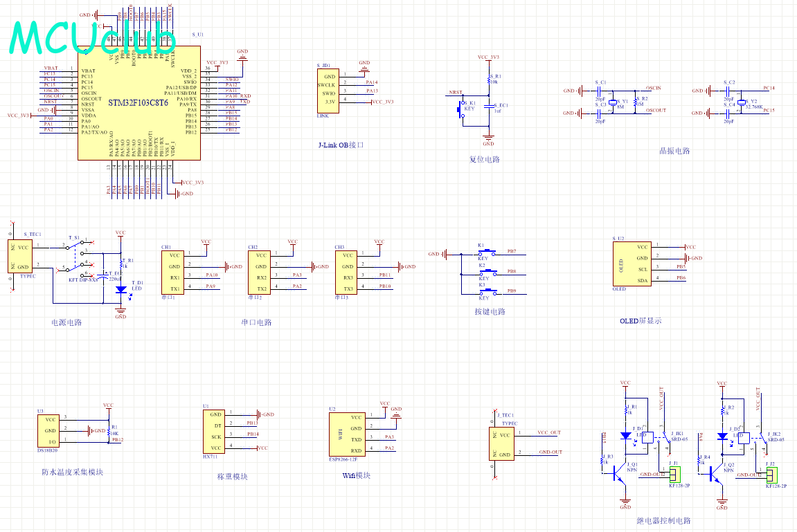Click the GND-OUT label on J_TEC1 pin 2
This screenshot has height=532, width=797.
point(551,452)
